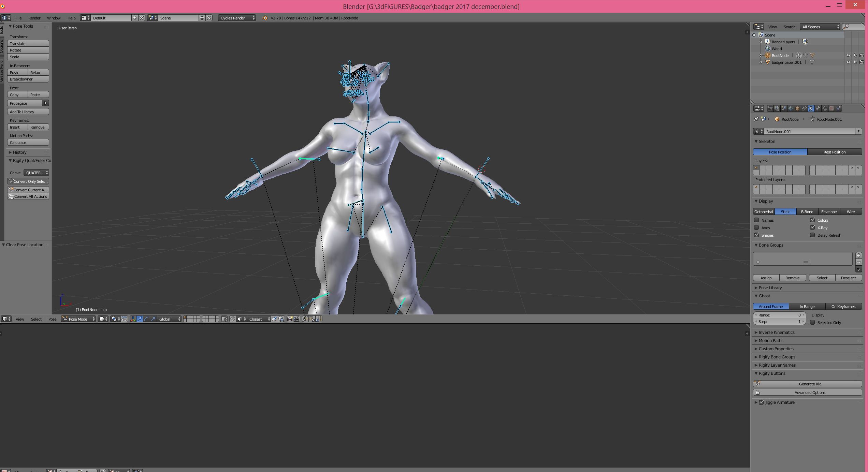Expand the Inverse Kinematics panel
The height and width of the screenshot is (472, 868).
tap(776, 333)
